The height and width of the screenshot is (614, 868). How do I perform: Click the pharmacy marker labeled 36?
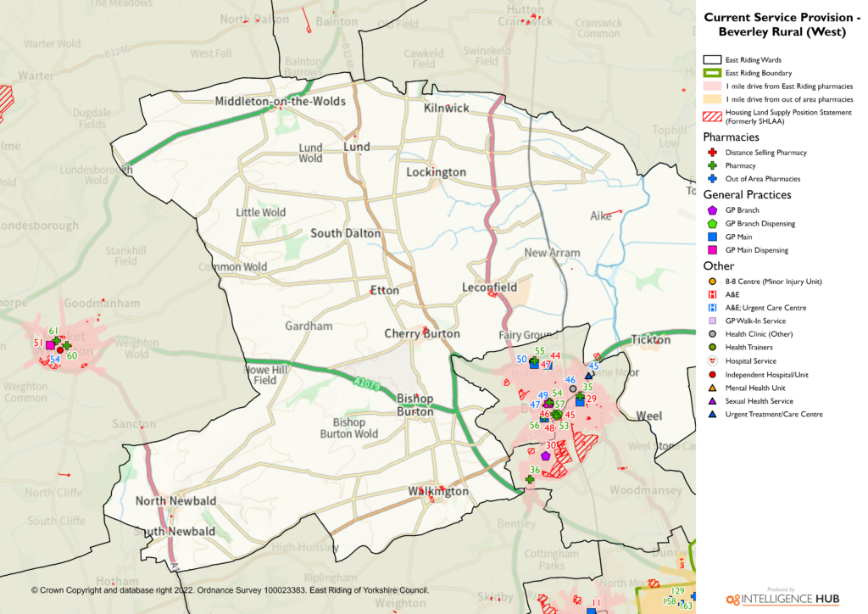[530, 480]
